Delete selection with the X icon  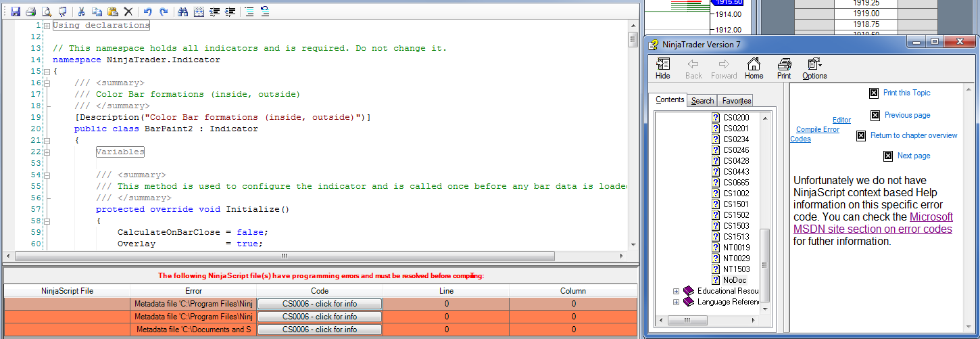128,12
